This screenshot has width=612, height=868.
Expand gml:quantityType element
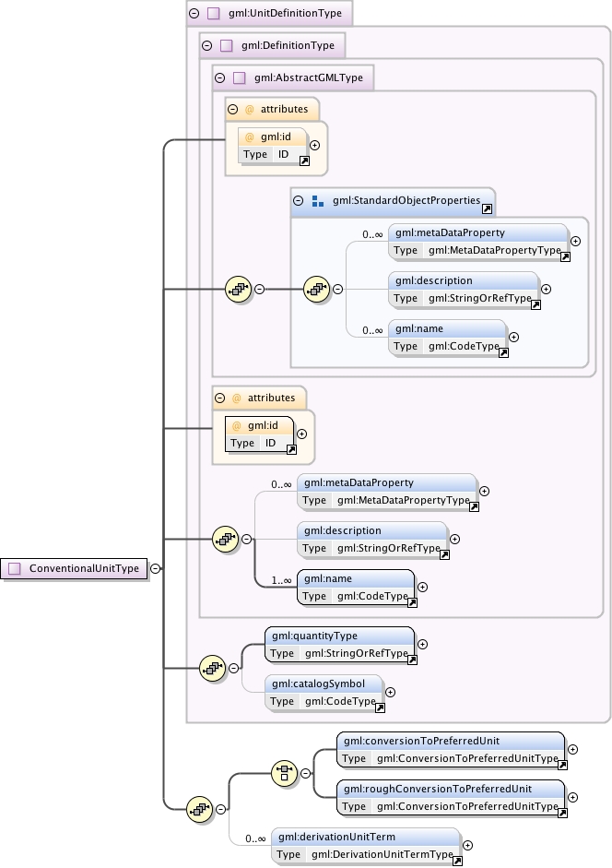pyautogui.click(x=422, y=645)
